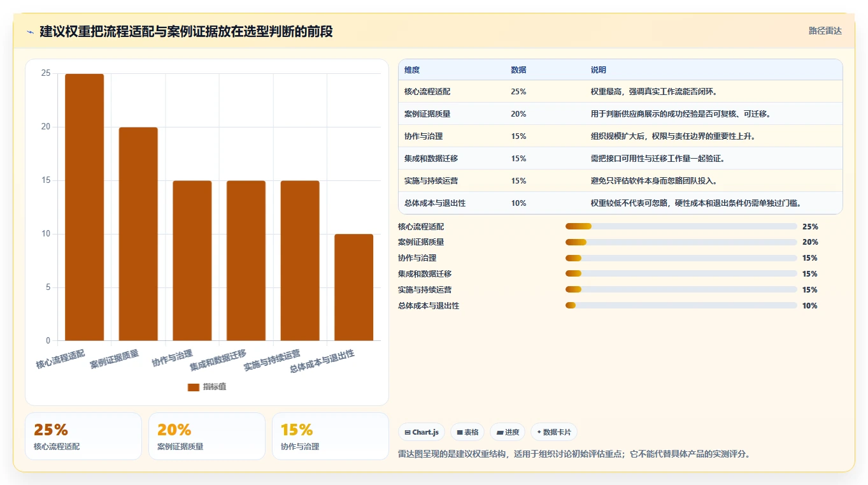Click the 核心流程适配 bar in the chart
This screenshot has width=868, height=485.
[x=84, y=207]
